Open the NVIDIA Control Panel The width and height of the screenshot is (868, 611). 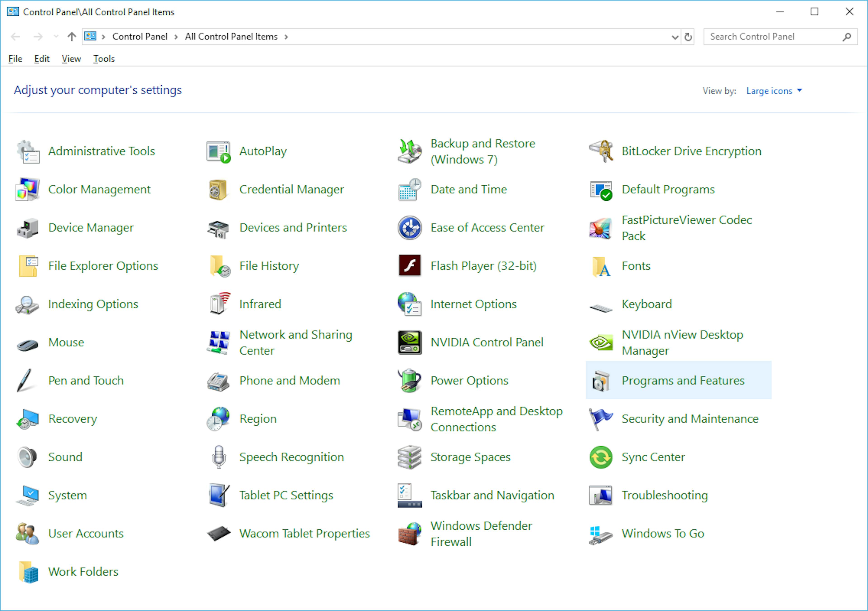pos(487,342)
